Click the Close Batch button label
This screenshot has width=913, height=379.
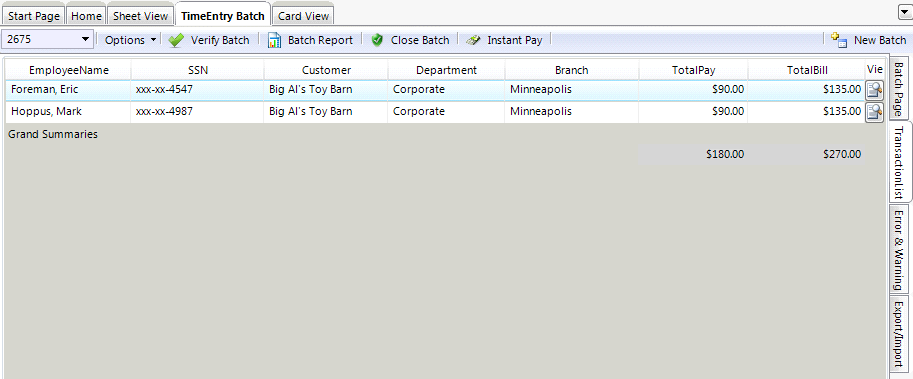[x=420, y=40]
